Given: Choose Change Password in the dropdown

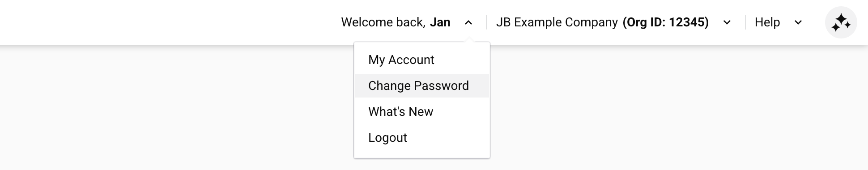Looking at the screenshot, I should [422, 86].
